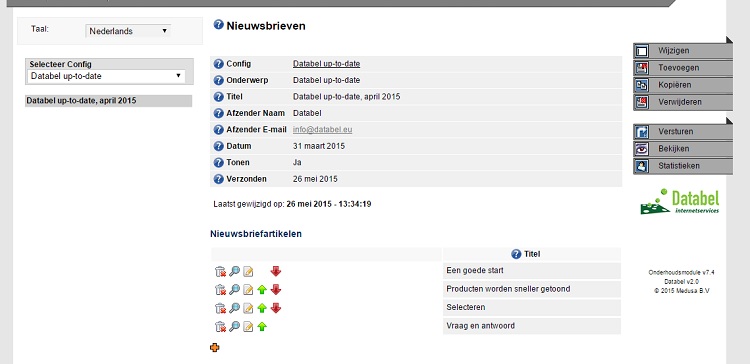Open the Selecteer Config dropdown

(x=106, y=76)
